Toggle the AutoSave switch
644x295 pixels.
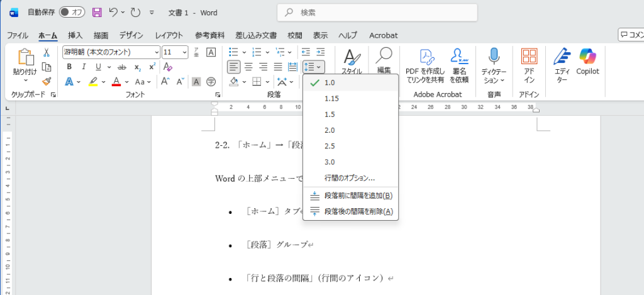click(72, 12)
